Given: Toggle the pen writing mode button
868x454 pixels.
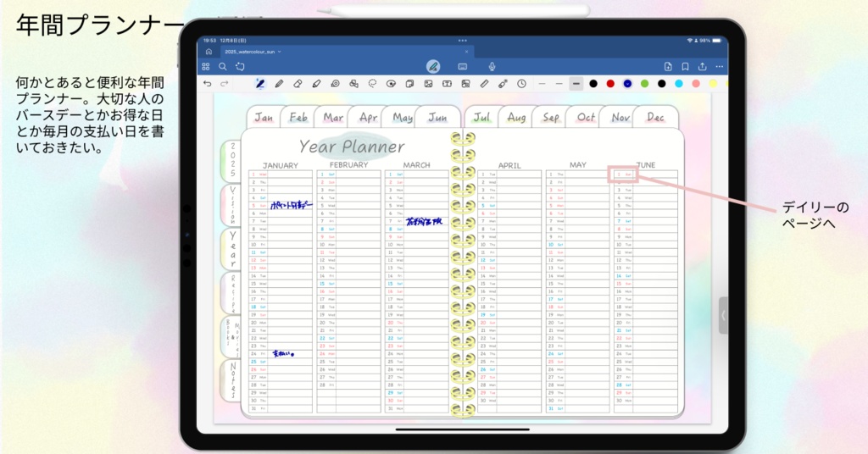Looking at the screenshot, I should 433,66.
